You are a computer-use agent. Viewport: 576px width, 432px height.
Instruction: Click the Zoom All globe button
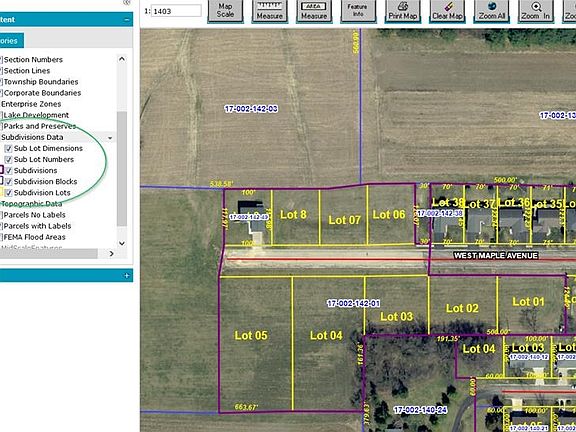(x=492, y=11)
